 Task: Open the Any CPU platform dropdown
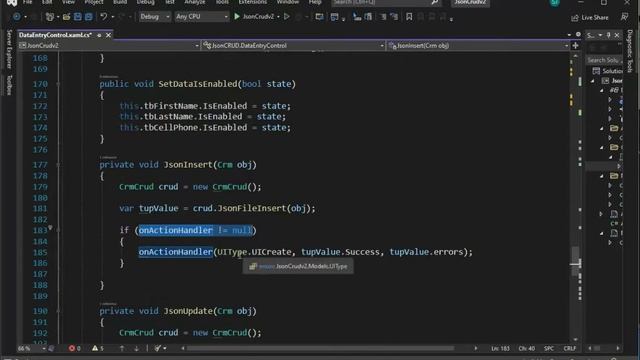[202, 17]
